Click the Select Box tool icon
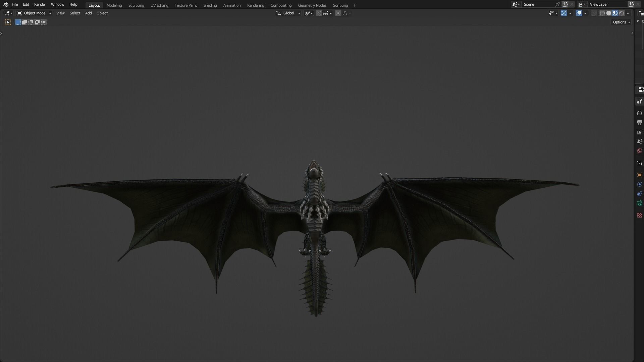Image resolution: width=644 pixels, height=362 pixels. pyautogui.click(x=8, y=22)
